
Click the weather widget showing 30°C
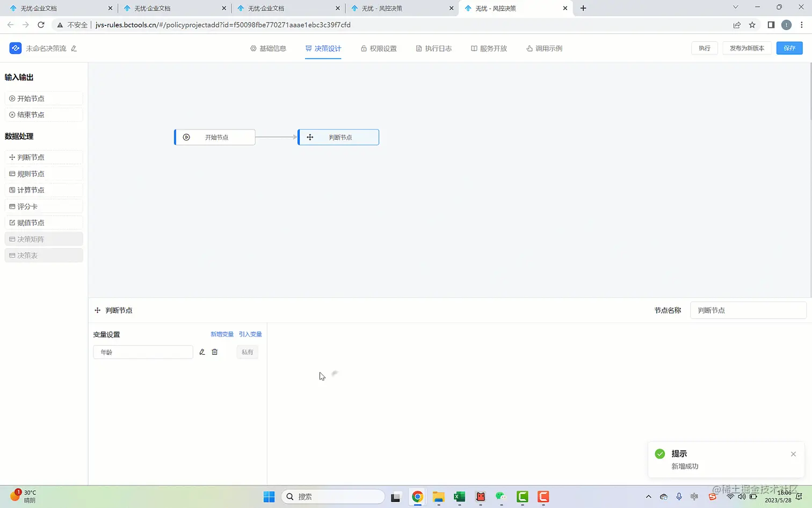pos(23,496)
